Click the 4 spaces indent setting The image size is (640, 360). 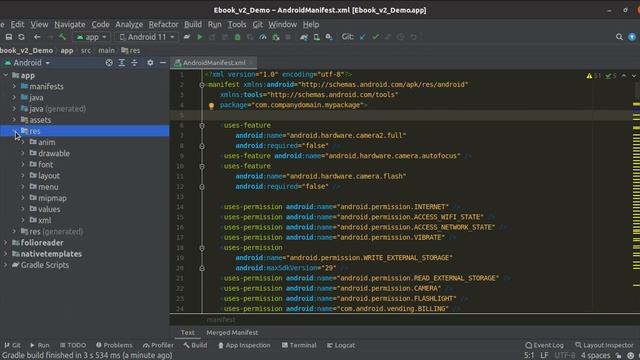pyautogui.click(x=596, y=356)
